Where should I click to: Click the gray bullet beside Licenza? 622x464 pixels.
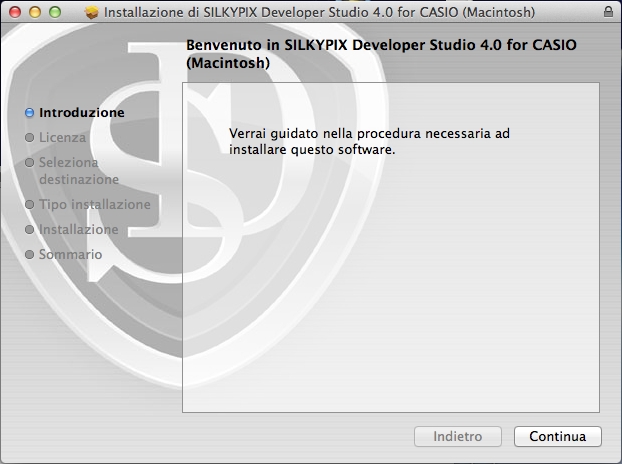30,138
